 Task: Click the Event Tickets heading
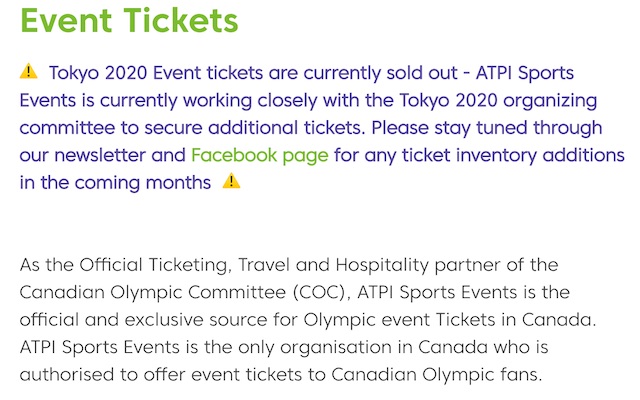click(129, 20)
